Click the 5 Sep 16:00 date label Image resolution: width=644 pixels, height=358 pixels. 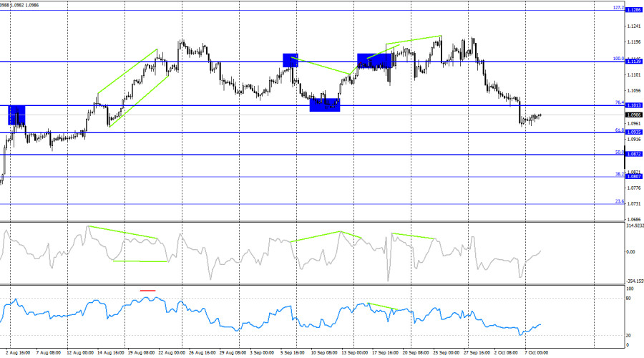click(293, 353)
